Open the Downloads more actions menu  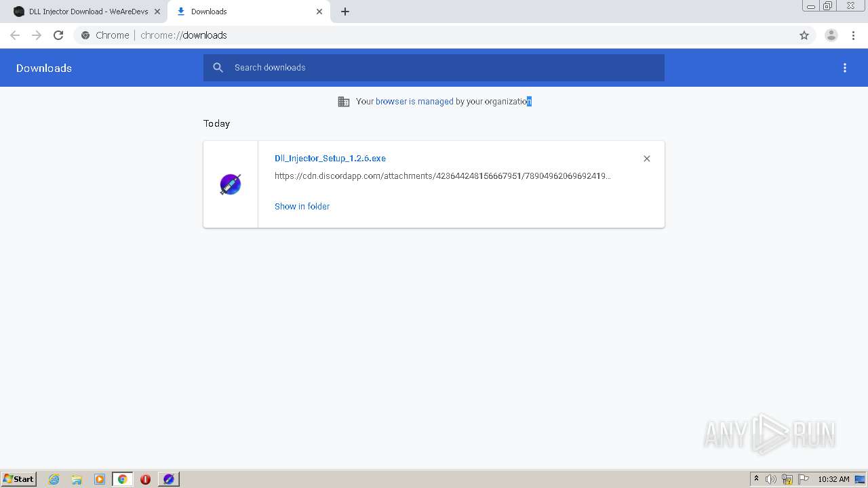(x=845, y=68)
